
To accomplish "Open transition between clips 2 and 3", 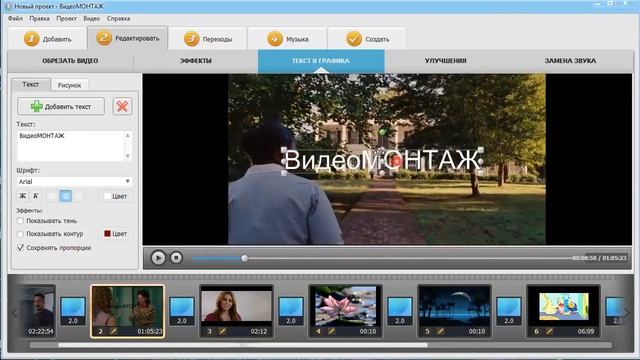I will point(182,311).
